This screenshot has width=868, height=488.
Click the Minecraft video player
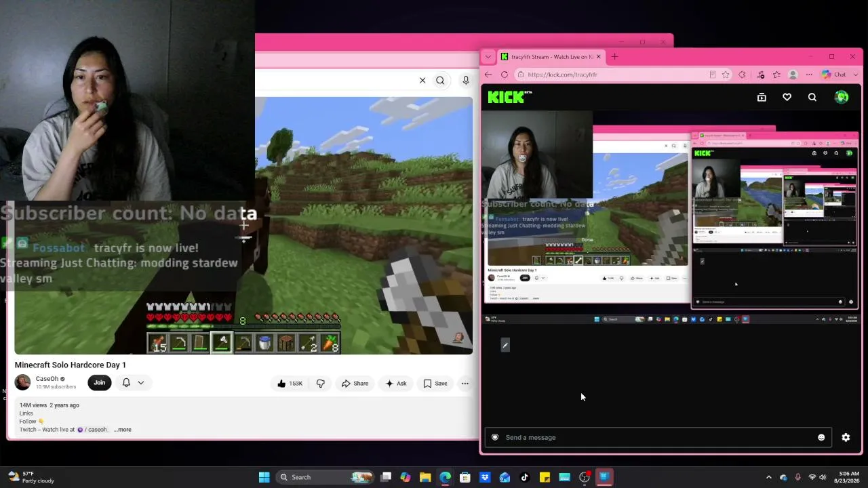pos(243,226)
